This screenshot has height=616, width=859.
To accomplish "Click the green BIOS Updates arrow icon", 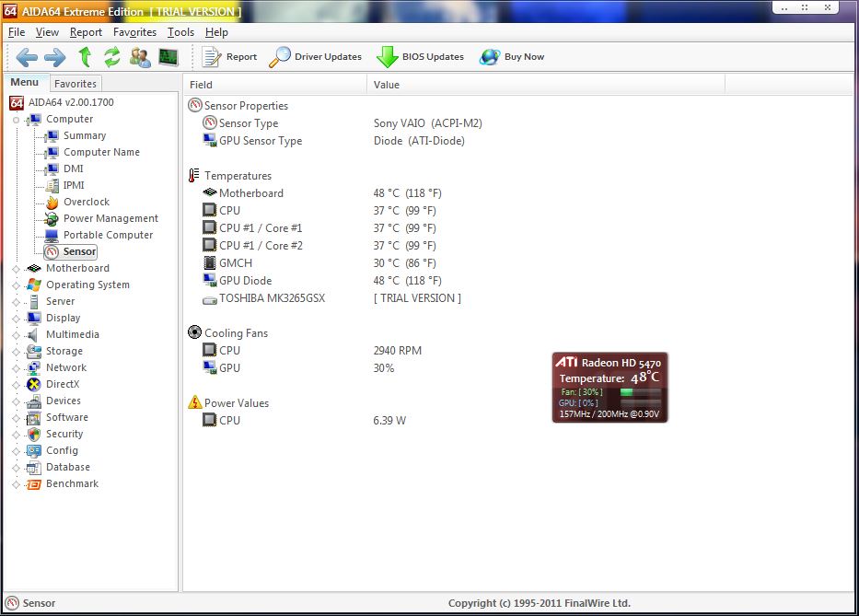I will coord(388,57).
